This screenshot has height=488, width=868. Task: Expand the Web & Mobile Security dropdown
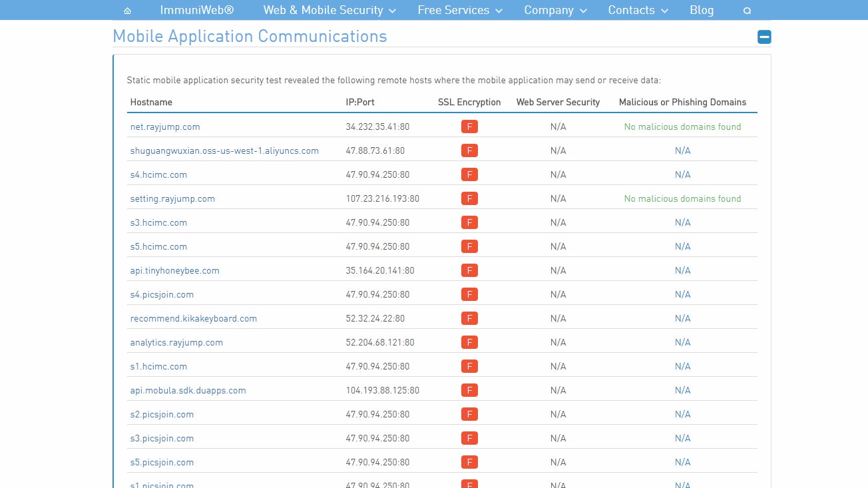coord(329,10)
